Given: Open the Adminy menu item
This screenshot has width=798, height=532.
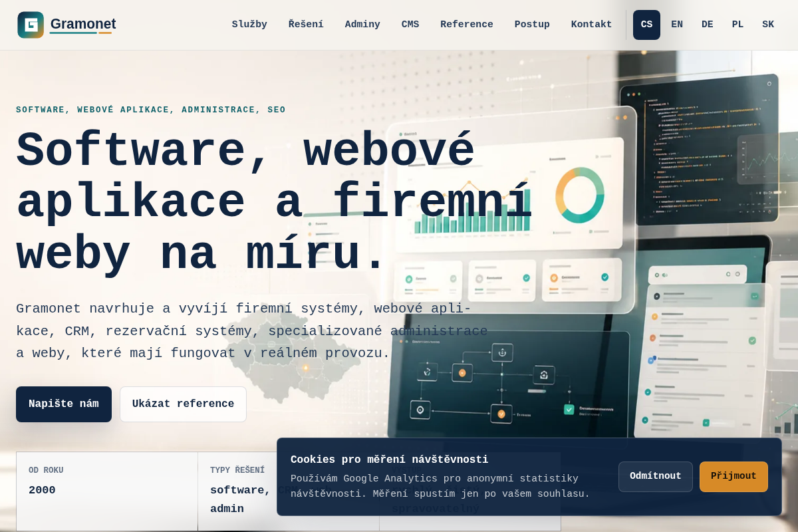Looking at the screenshot, I should coord(362,25).
